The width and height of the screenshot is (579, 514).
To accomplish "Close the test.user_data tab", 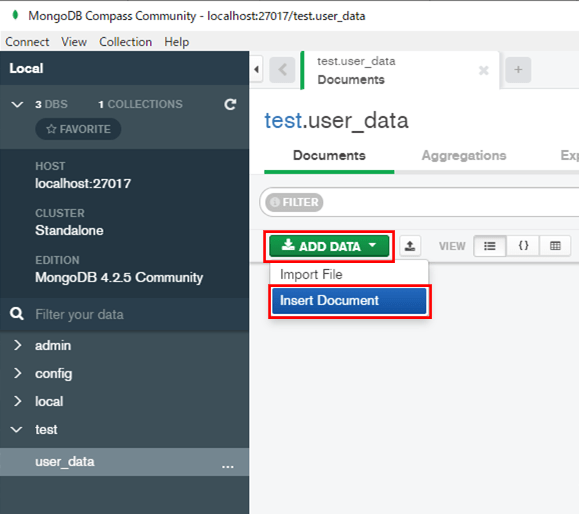I will [483, 70].
